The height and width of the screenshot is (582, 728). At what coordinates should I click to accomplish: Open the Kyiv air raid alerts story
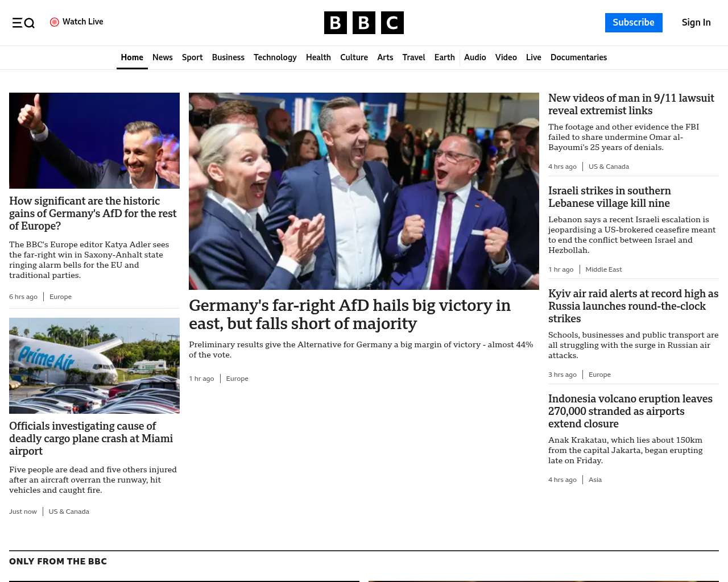[633, 306]
